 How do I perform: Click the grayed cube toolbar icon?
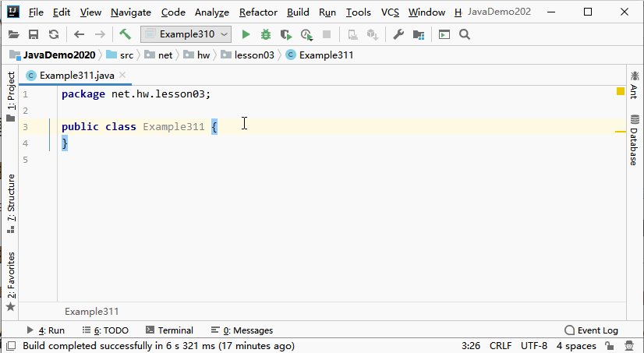373,35
